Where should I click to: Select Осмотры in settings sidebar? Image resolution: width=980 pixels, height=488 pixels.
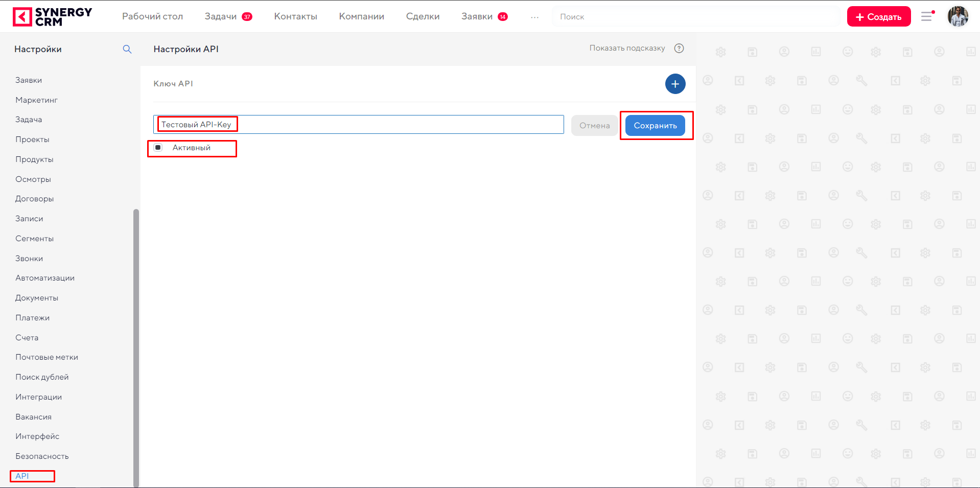(x=33, y=179)
